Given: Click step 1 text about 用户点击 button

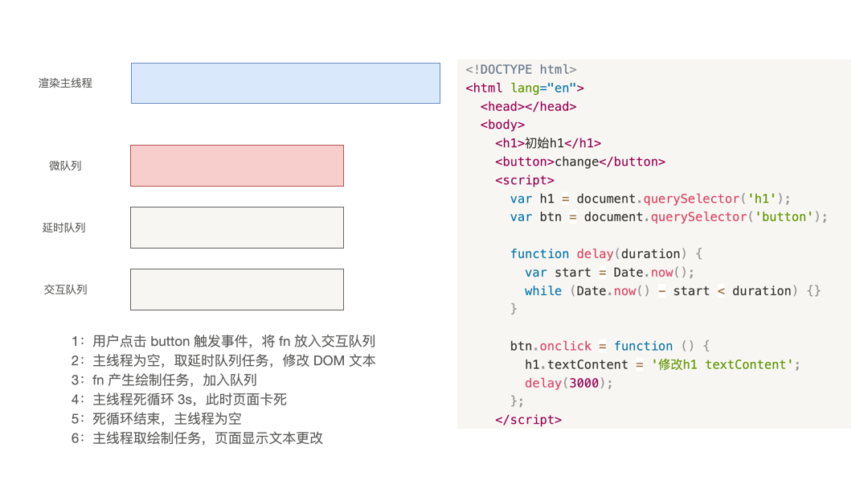Looking at the screenshot, I should pos(223,341).
